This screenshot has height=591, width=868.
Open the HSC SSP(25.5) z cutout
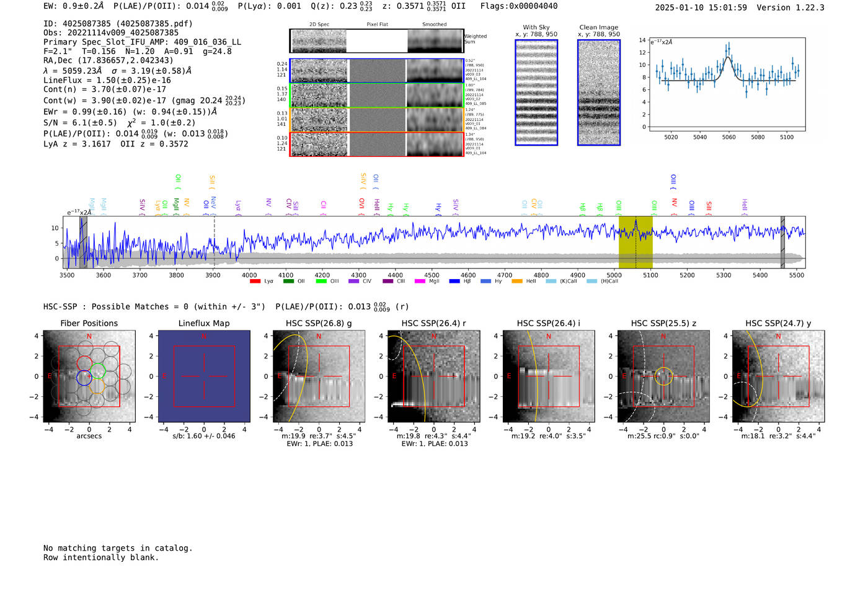point(663,376)
